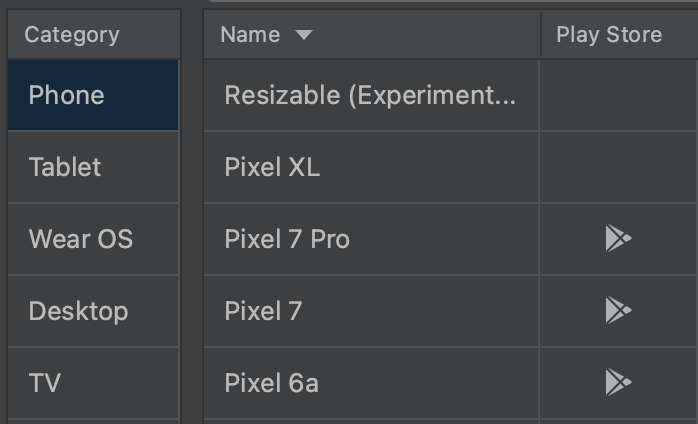
Task: Click the Play Store icon for Pixel 7 Pro
Action: [618, 239]
